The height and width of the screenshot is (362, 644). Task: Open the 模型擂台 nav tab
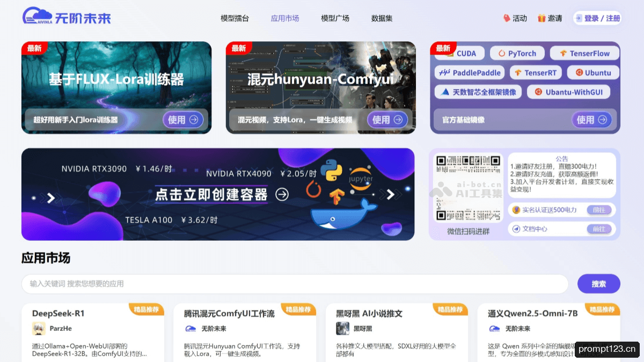(235, 18)
